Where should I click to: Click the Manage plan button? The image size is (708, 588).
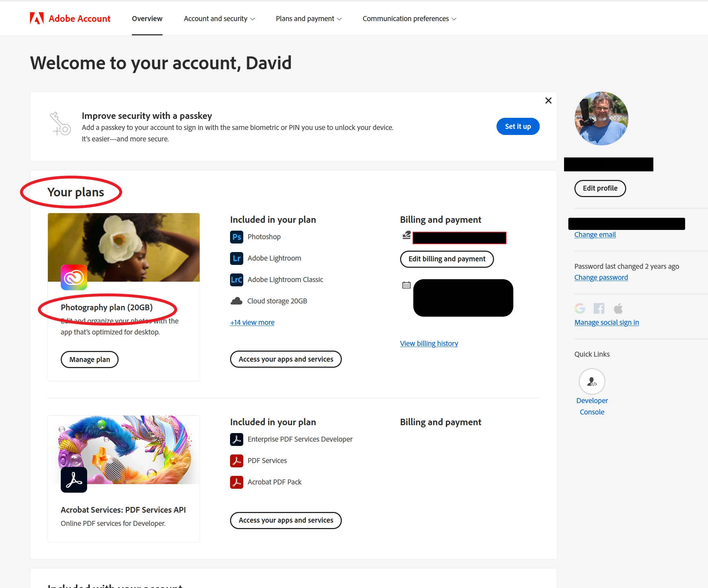click(x=89, y=360)
